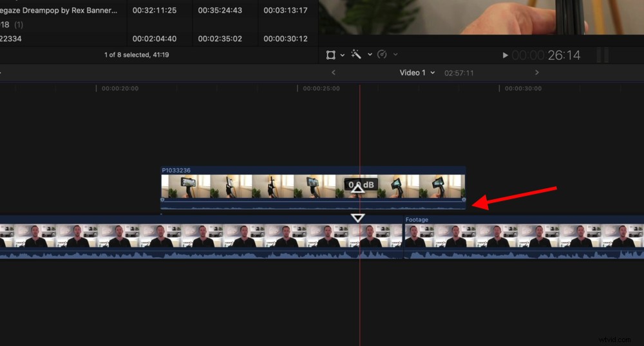Click the 00:02:04:40 start time cell
Screen dimensions: 644x346
click(x=155, y=39)
